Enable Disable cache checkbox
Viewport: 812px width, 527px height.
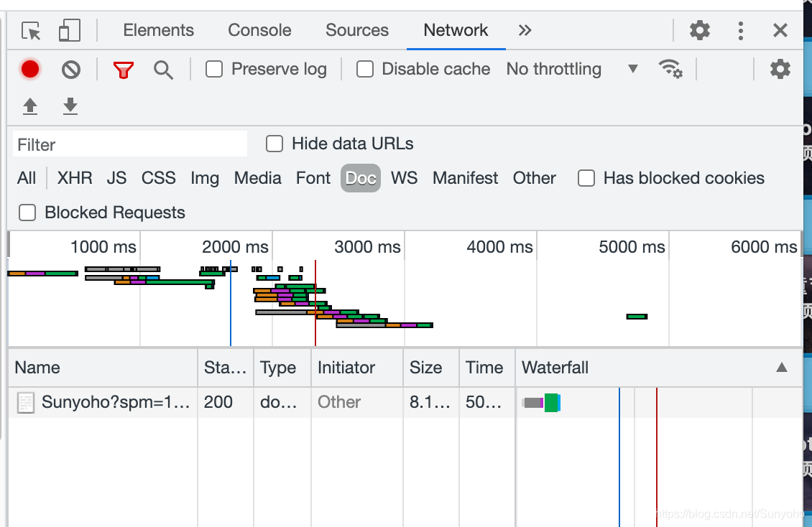coord(364,69)
